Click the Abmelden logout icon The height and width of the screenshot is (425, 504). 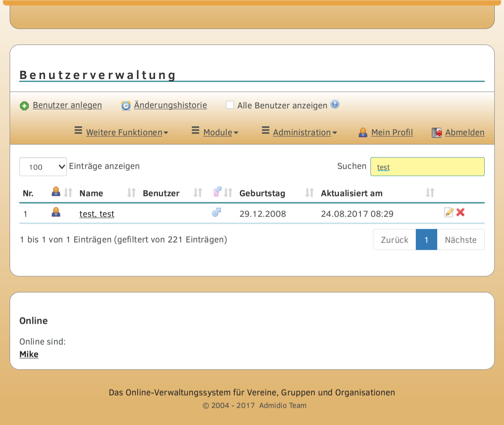pyautogui.click(x=437, y=133)
